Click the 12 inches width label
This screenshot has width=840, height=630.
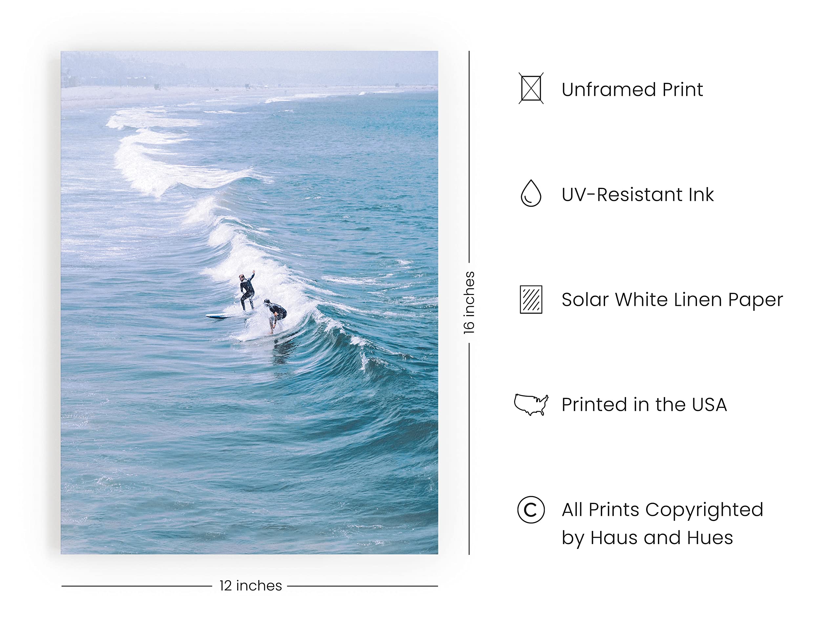pyautogui.click(x=251, y=586)
